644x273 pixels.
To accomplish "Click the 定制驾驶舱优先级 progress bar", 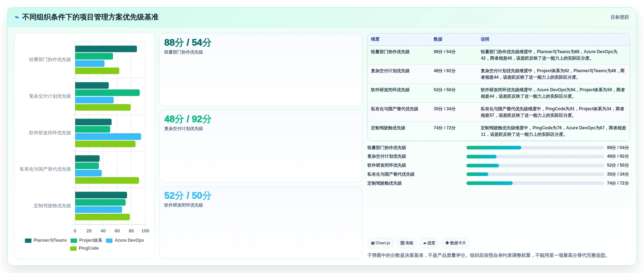I will point(535,183).
